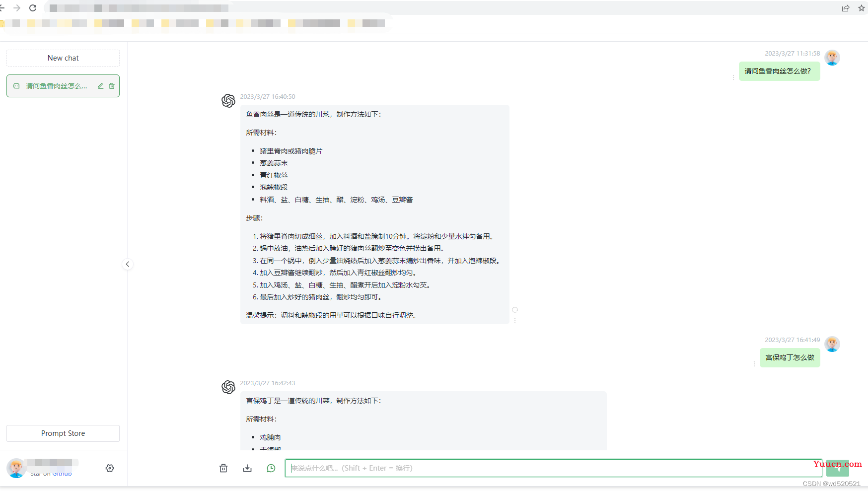Export chat with the download icon
The width and height of the screenshot is (868, 491).
[x=247, y=468]
